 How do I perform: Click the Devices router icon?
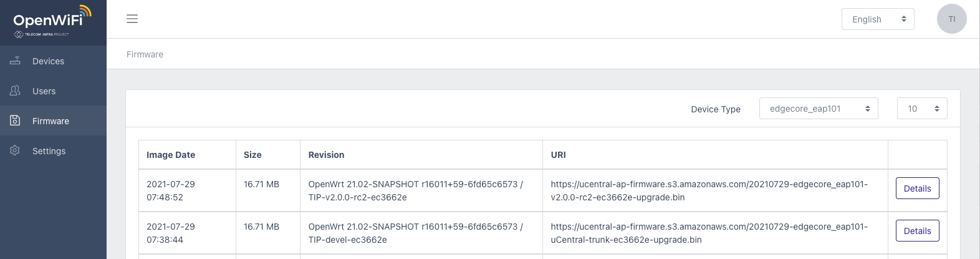tap(15, 61)
